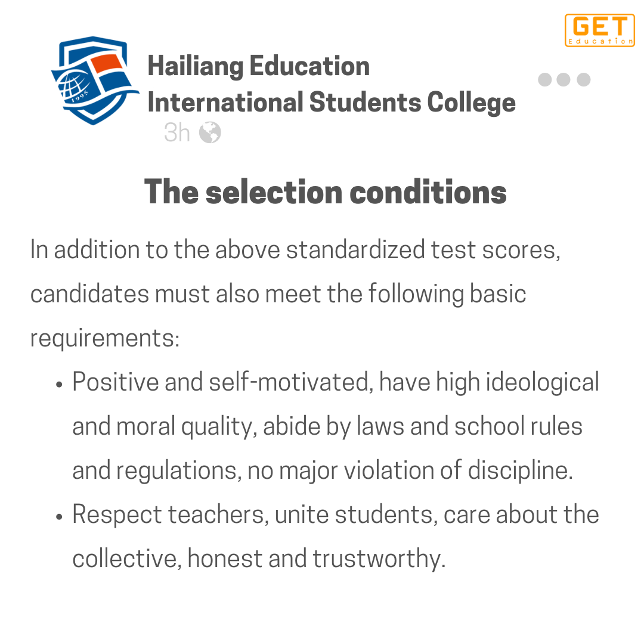The height and width of the screenshot is (644, 644).
Task: Click the word "requirements:"
Action: [104, 338]
